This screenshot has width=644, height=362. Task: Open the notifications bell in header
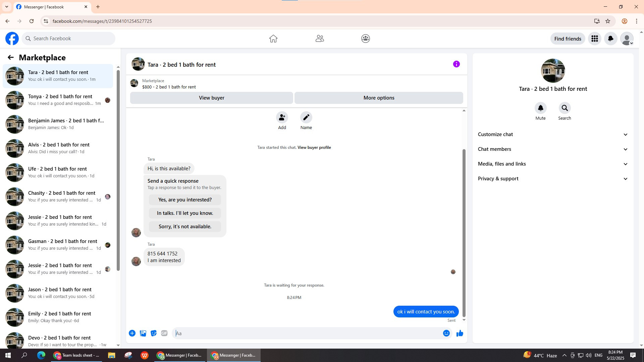click(611, 39)
